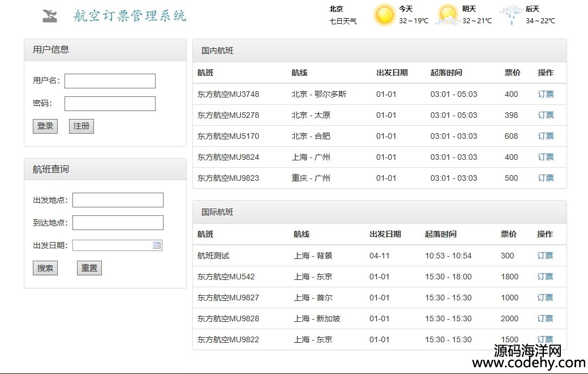Select the 北京 - 合肥 route cell
Viewport: 588px width, 374px height.
coord(311,137)
